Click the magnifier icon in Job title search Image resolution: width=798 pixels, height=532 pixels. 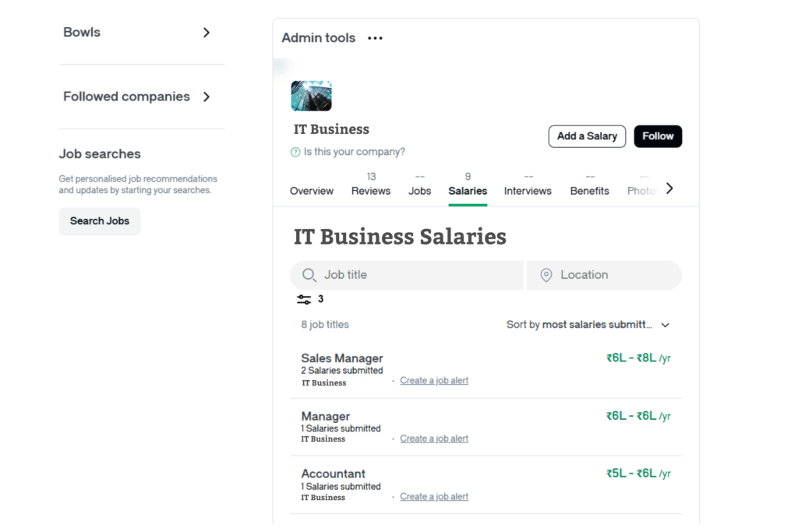coord(309,275)
